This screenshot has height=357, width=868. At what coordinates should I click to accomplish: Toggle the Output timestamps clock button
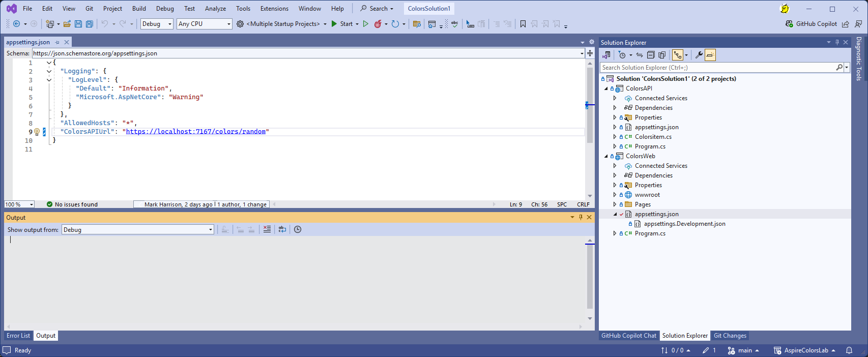point(298,229)
